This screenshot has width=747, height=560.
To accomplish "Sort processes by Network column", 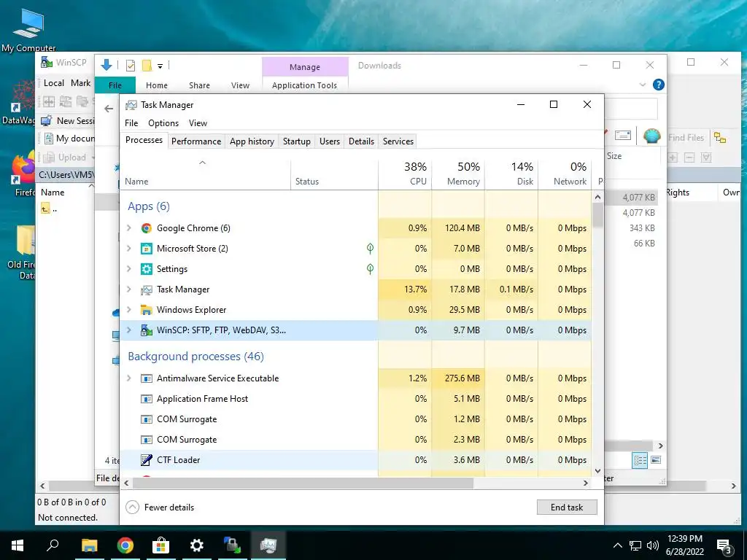I will click(565, 174).
